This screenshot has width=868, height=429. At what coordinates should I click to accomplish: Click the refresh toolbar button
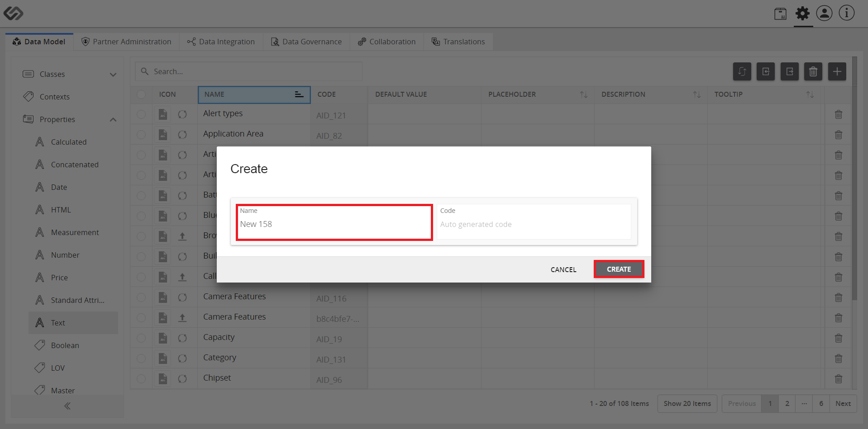742,71
